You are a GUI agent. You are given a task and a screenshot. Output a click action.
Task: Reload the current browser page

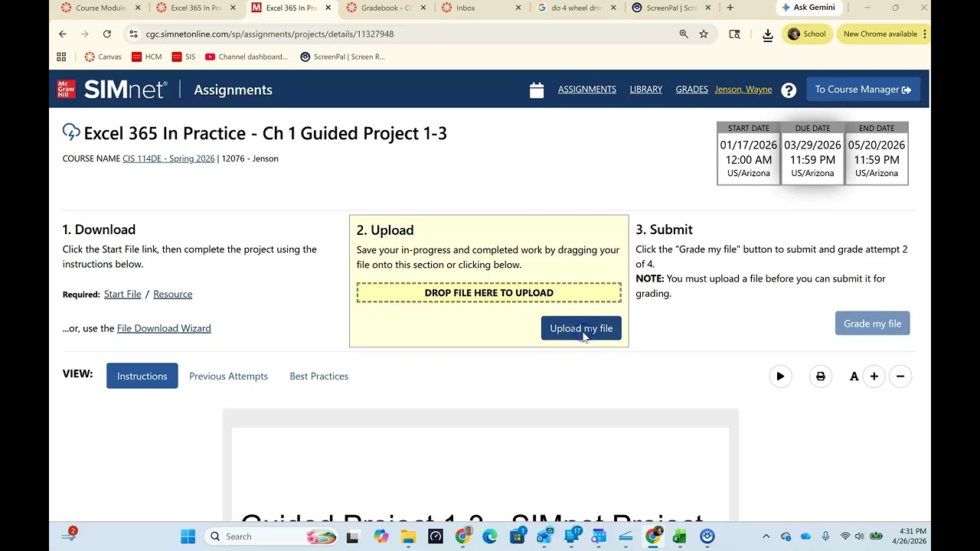107,34
